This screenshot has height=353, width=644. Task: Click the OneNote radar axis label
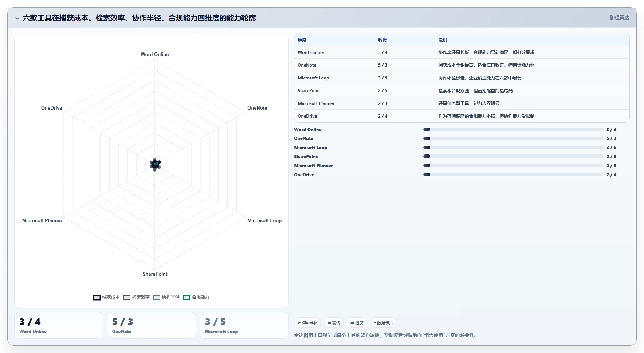(x=257, y=108)
